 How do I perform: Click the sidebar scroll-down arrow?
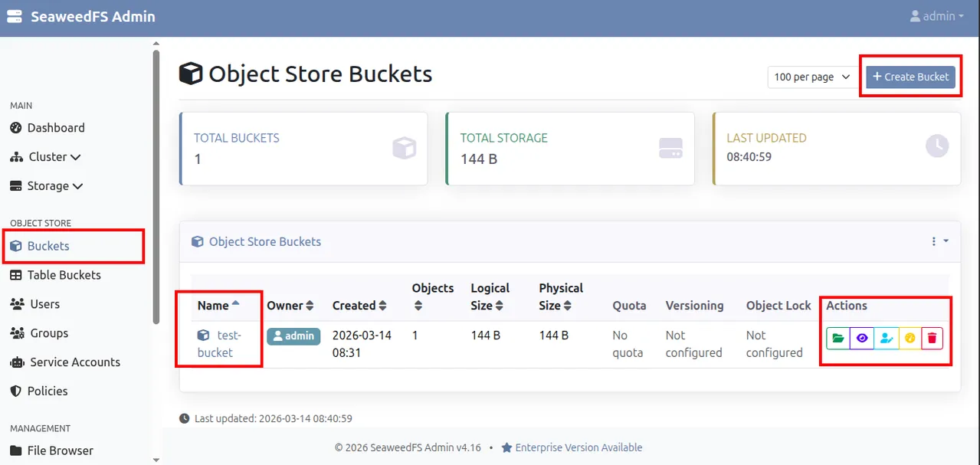(156, 459)
